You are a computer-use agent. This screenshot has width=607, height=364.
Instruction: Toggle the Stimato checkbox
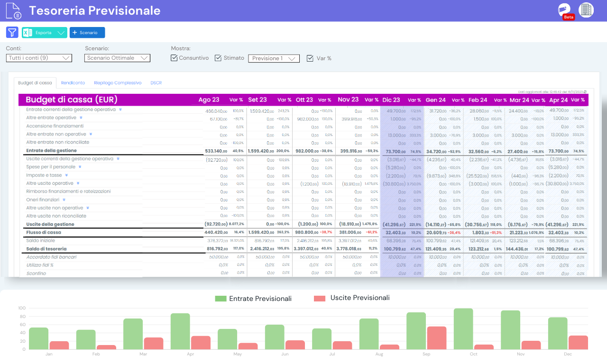tap(218, 58)
